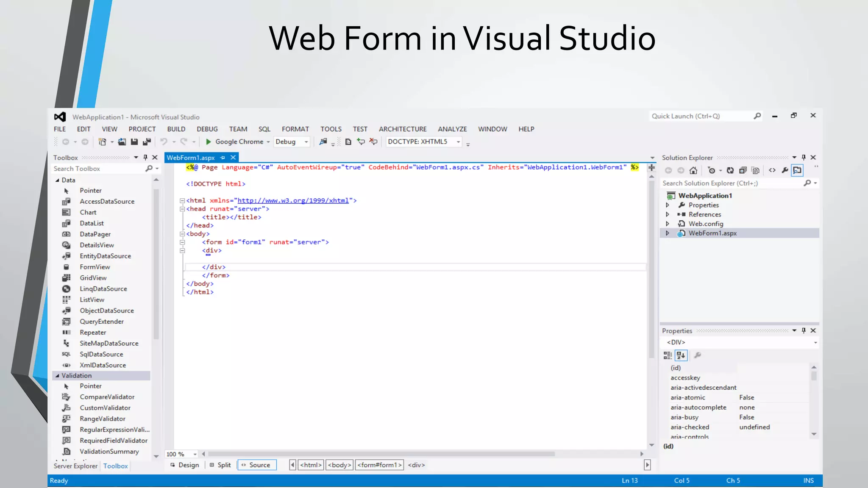
Task: Click the editor horizontal scrollbar
Action: point(381,454)
